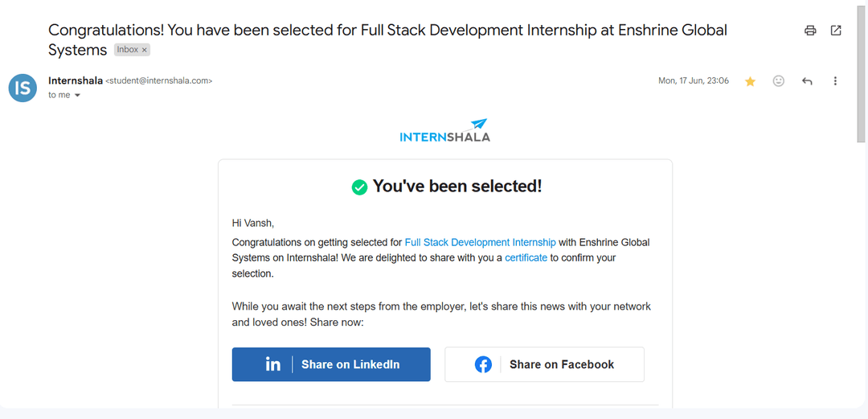Expand recipient details next to "to me"

78,96
